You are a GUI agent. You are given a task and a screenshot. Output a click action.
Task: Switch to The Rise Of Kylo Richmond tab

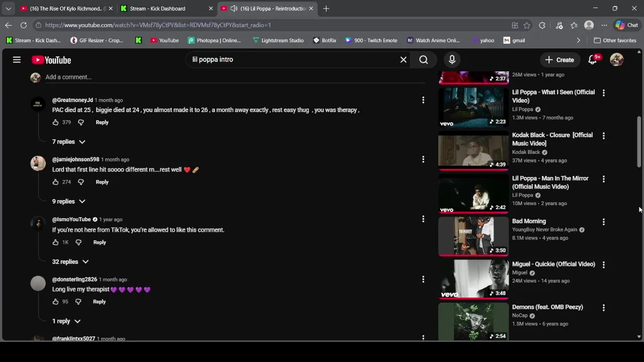[66, 9]
